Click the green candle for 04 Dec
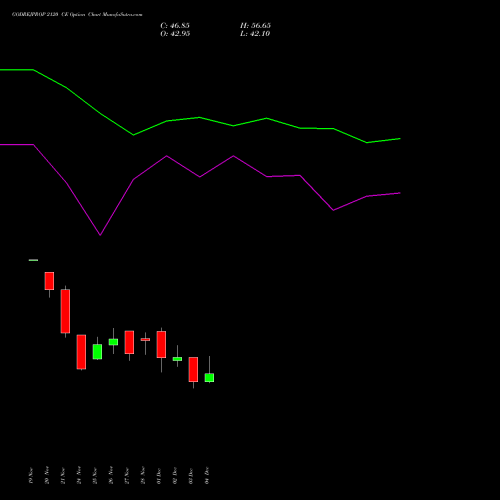Screen dimensions: 500x500 click(x=209, y=377)
